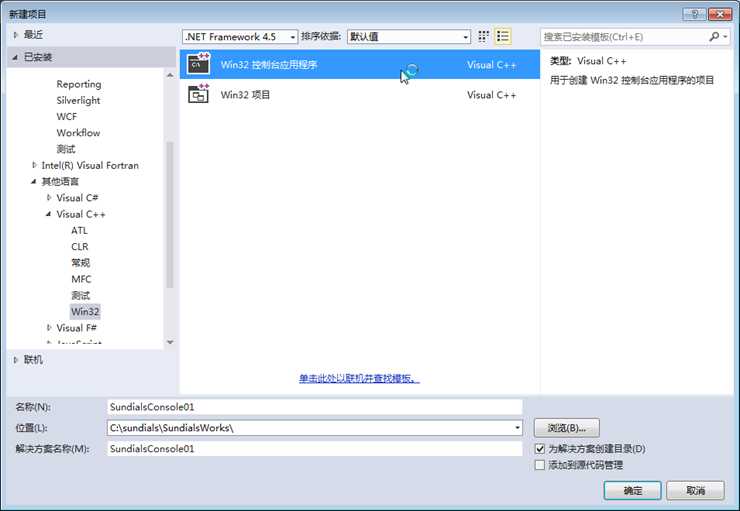The width and height of the screenshot is (740, 511).
Task: Select MFC under Visual C++
Action: pyautogui.click(x=81, y=279)
